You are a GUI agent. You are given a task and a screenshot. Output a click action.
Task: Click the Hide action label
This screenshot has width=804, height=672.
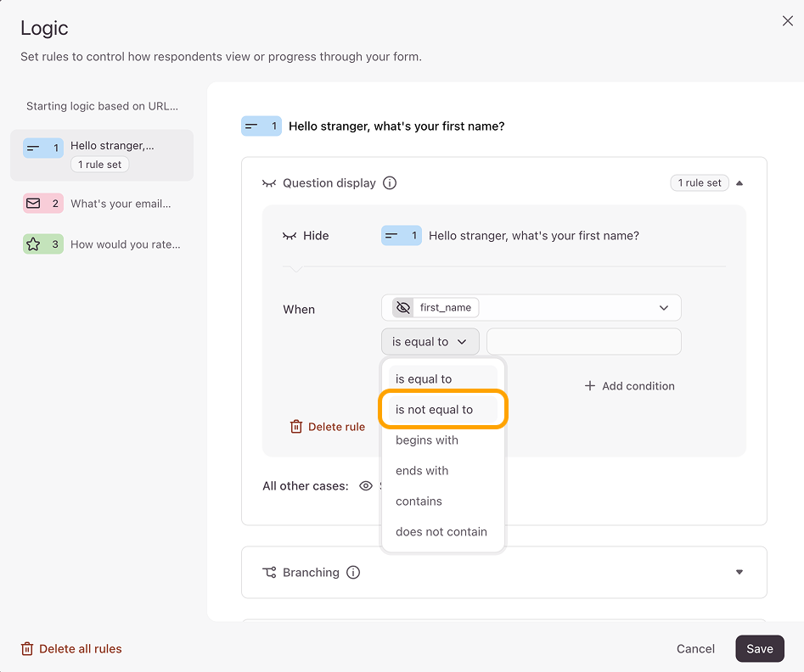pyautogui.click(x=316, y=236)
